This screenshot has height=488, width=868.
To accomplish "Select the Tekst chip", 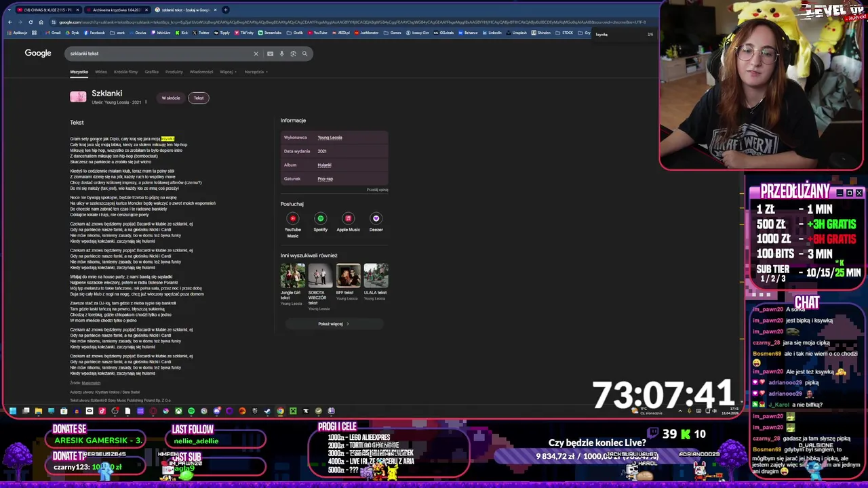I will coord(199,98).
